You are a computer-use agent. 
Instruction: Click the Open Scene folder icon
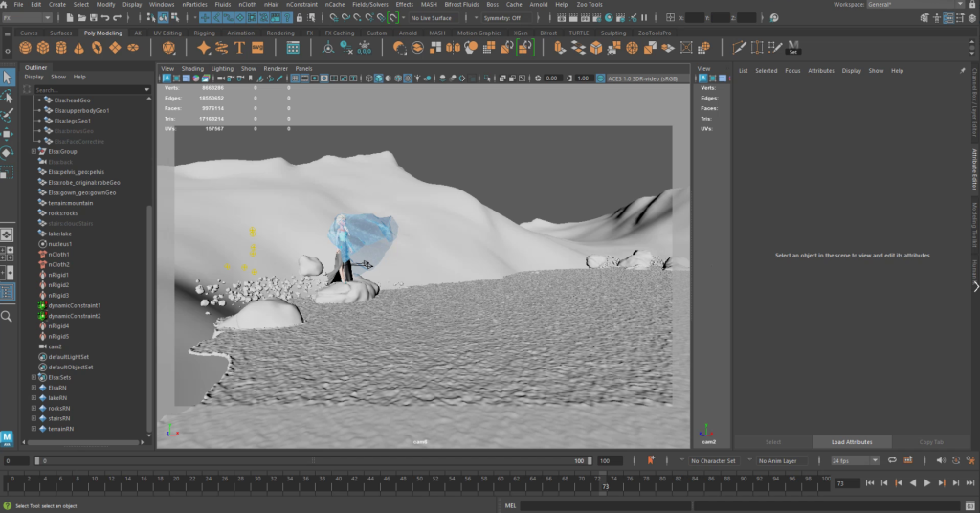pyautogui.click(x=81, y=18)
